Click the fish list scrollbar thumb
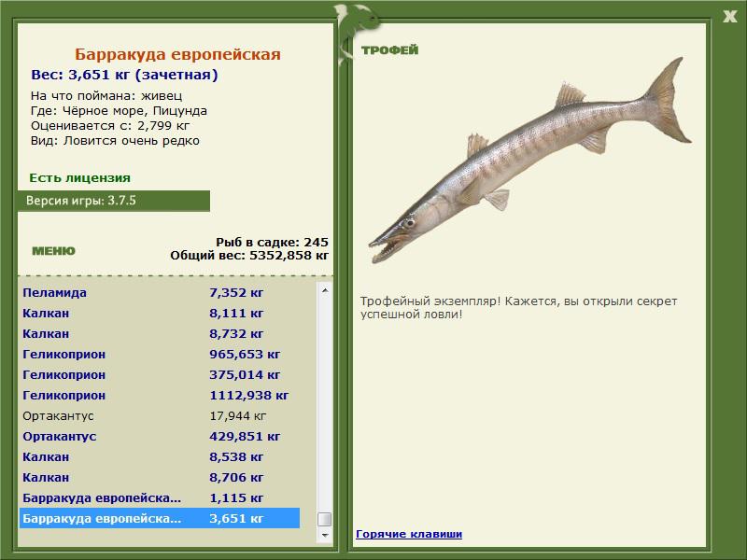The width and height of the screenshot is (747, 560). point(325,519)
